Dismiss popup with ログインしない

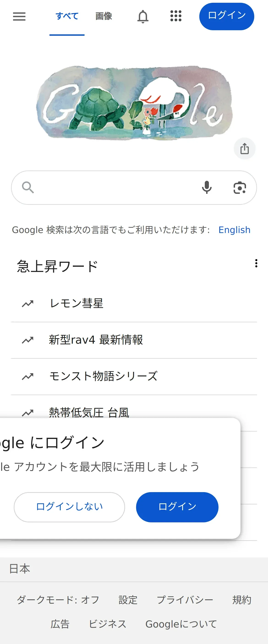[69, 507]
